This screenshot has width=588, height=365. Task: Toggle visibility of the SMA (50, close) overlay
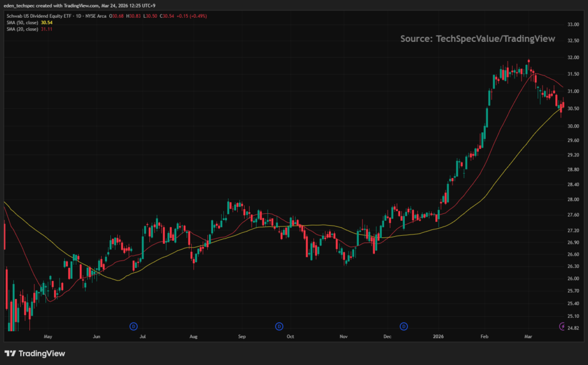pos(23,22)
